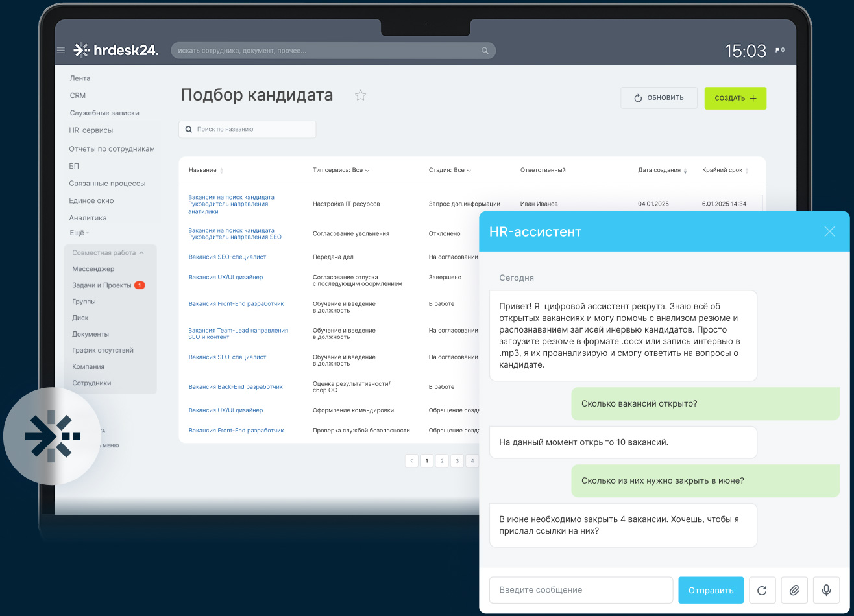Click the Введите сообщение input field

(x=580, y=590)
